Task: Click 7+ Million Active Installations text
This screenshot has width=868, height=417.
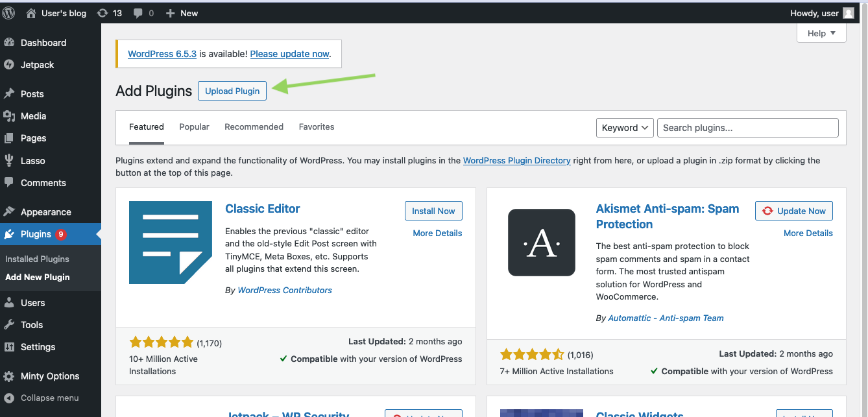Action: coord(557,372)
